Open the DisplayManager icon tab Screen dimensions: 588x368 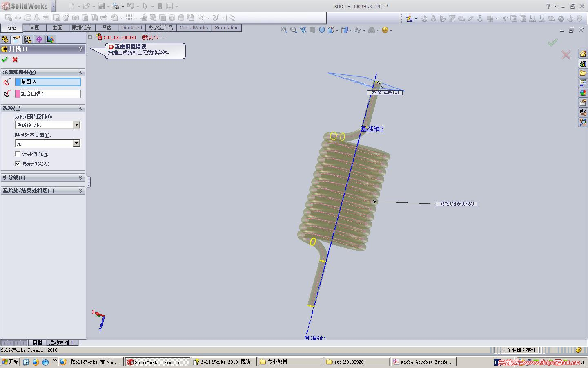[51, 39]
